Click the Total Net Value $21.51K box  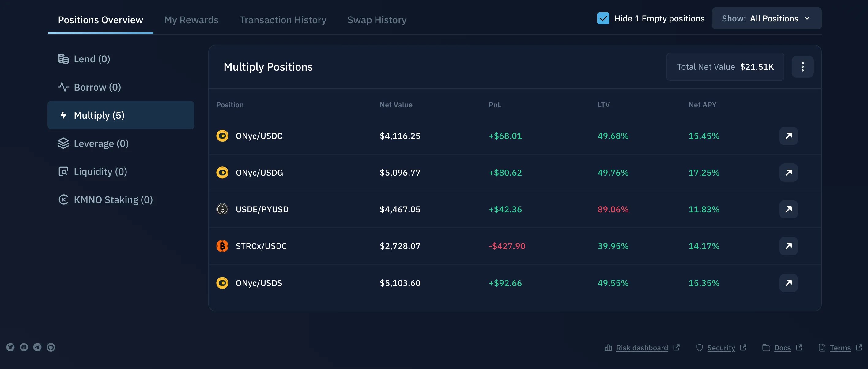point(725,67)
